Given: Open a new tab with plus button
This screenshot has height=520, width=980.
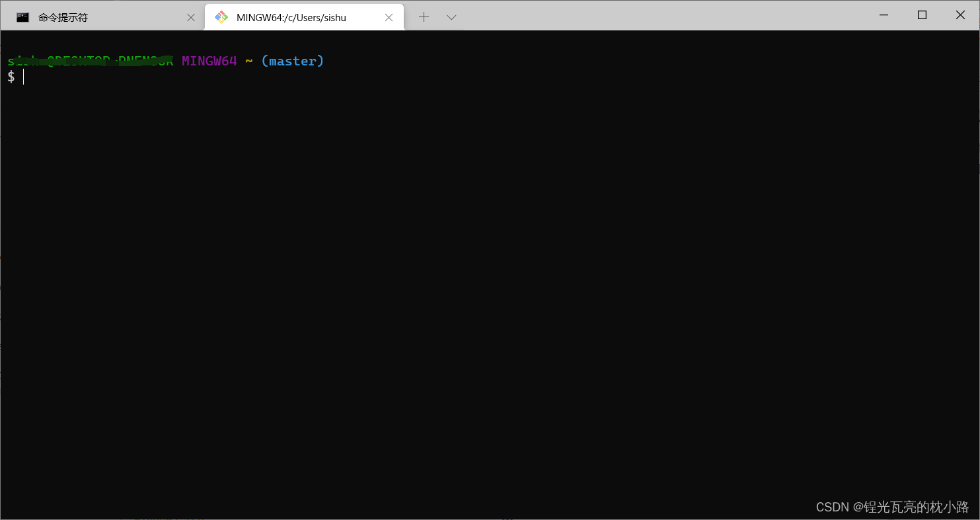Looking at the screenshot, I should click(424, 17).
